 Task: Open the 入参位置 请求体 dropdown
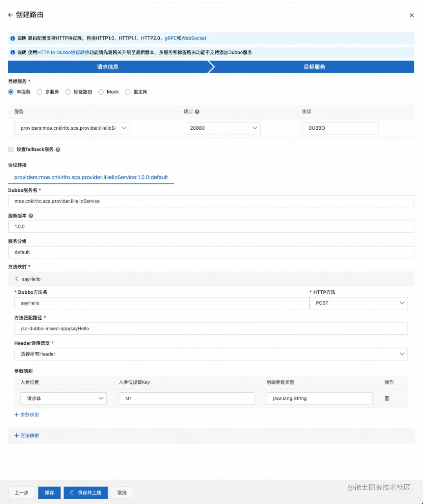click(63, 399)
